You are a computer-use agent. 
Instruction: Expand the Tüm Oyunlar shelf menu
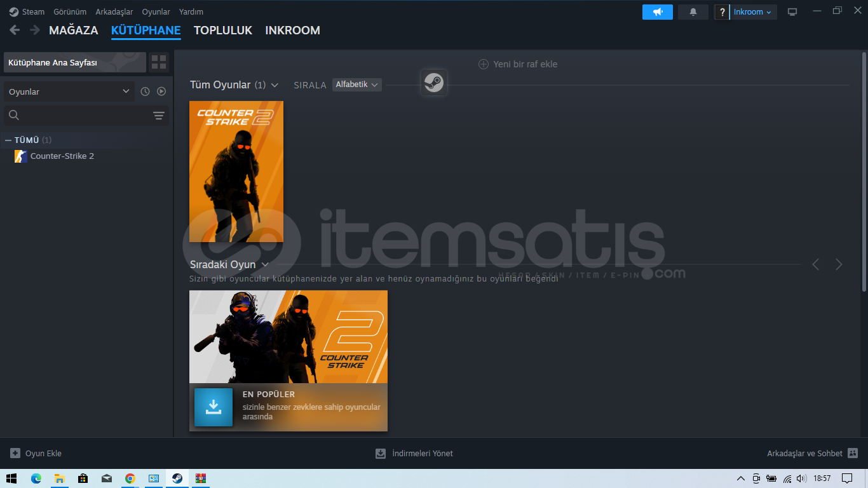(x=275, y=85)
